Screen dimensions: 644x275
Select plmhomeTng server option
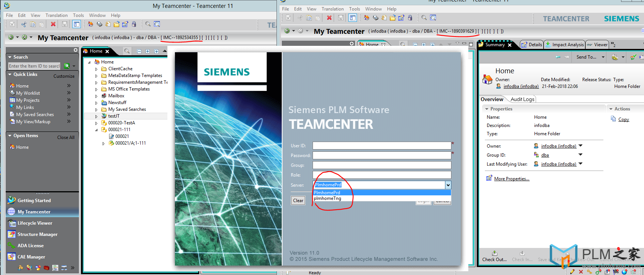click(382, 198)
